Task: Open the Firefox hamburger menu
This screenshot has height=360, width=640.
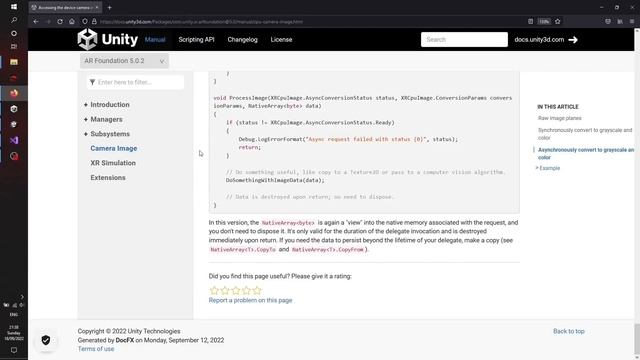Action: point(632,22)
